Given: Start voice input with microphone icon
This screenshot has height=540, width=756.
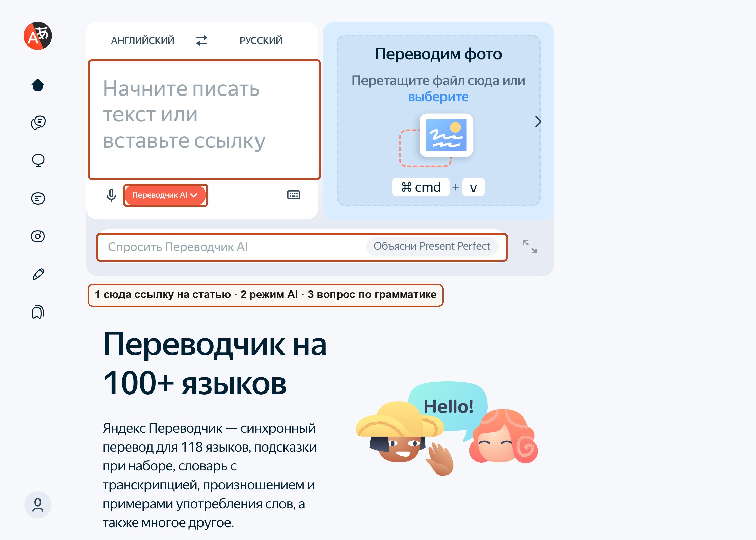Looking at the screenshot, I should click(x=111, y=195).
